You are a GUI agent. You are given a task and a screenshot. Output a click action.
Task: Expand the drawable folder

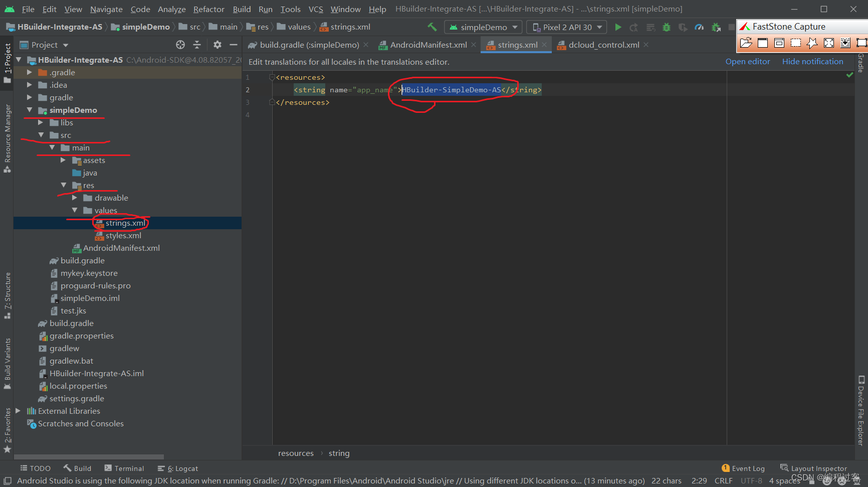coord(75,198)
